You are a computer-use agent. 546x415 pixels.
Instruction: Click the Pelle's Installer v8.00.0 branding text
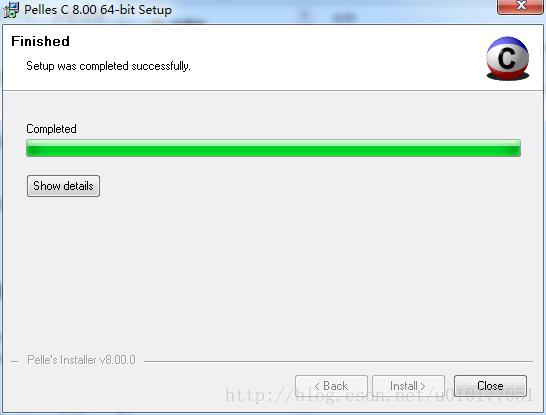81,360
